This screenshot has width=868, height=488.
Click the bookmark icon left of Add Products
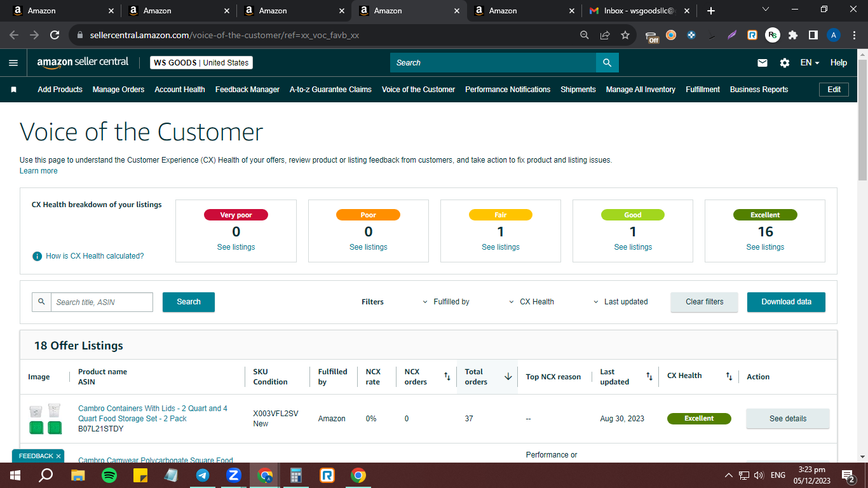[x=13, y=90]
